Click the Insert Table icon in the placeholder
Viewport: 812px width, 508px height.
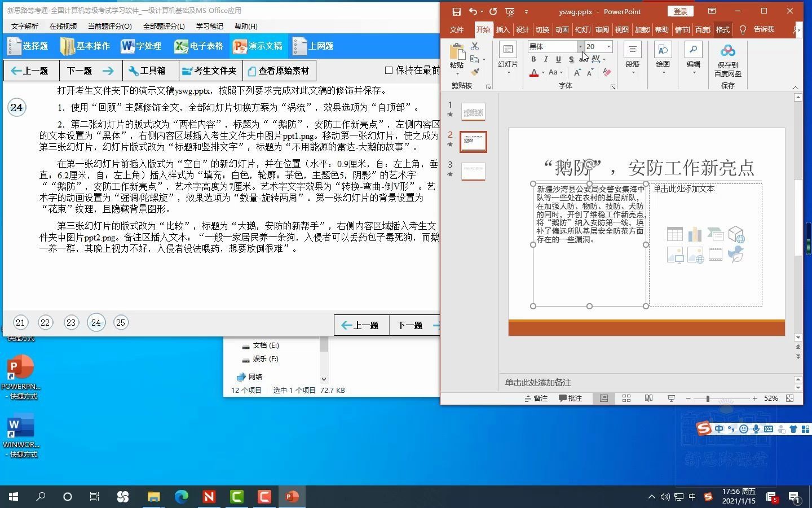tap(674, 234)
